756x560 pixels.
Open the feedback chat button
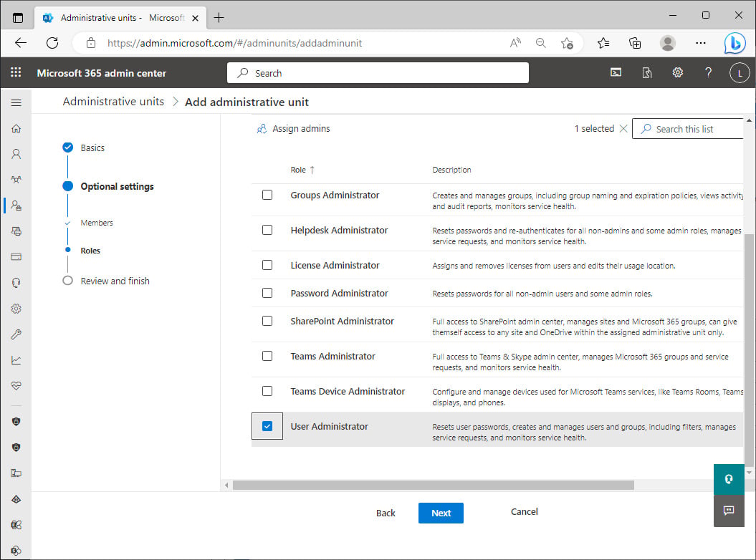coord(729,511)
